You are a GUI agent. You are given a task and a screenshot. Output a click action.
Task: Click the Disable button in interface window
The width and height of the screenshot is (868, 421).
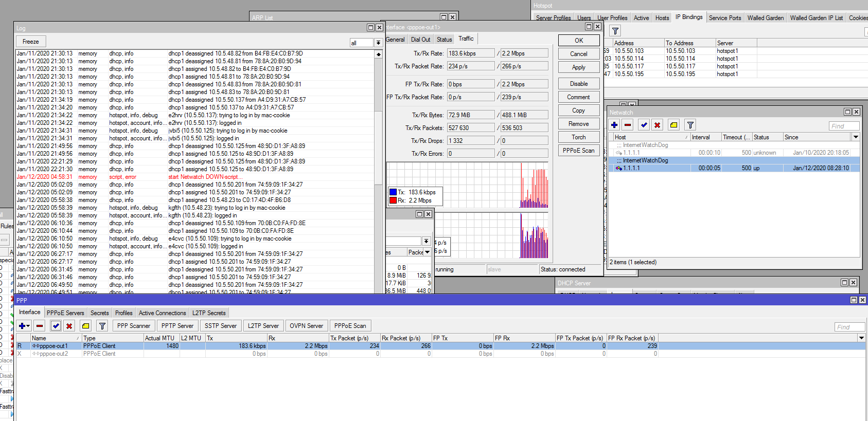pyautogui.click(x=579, y=84)
